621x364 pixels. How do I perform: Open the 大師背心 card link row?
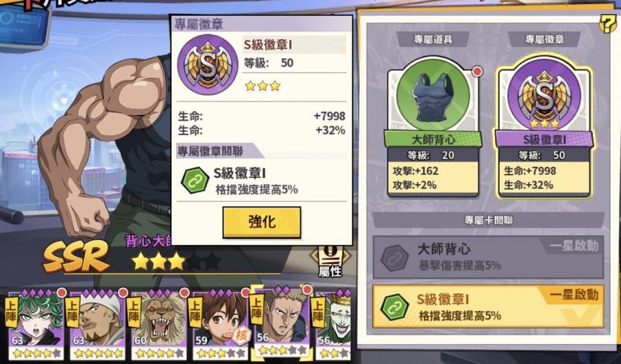(489, 257)
